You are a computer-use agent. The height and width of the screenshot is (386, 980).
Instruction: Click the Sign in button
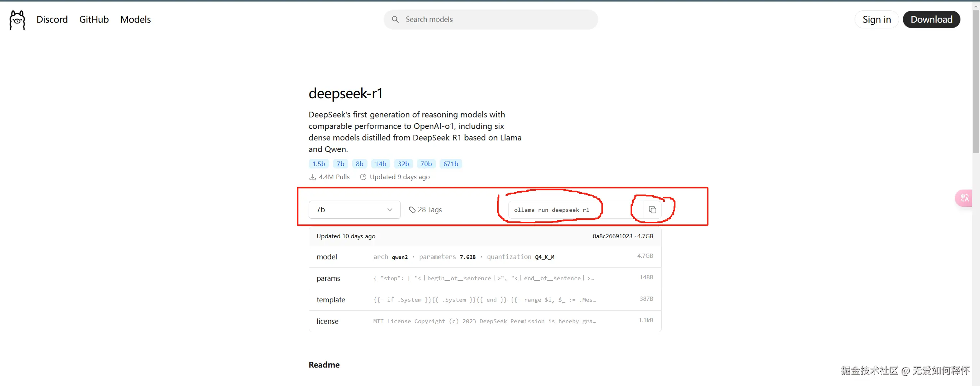(877, 20)
